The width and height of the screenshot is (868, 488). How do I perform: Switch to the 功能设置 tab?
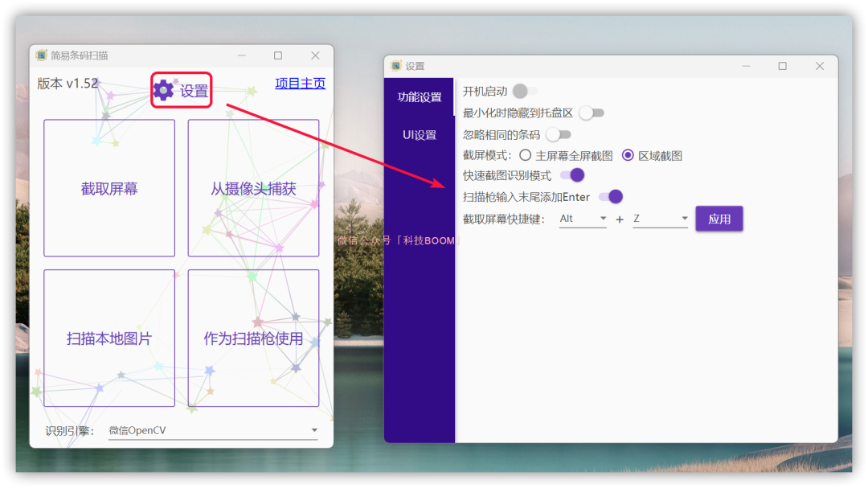click(x=420, y=97)
